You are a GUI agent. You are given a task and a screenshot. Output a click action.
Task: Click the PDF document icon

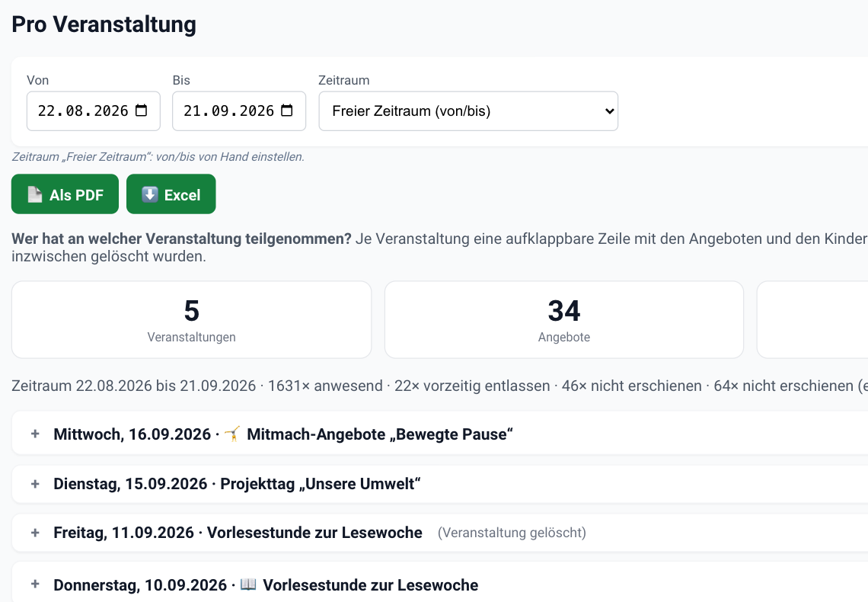click(x=35, y=194)
